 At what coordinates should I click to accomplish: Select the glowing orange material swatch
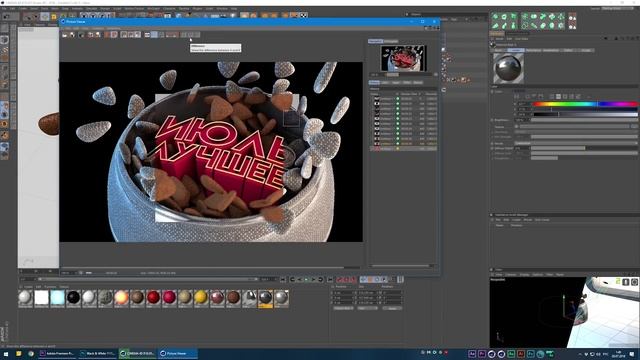(121, 298)
